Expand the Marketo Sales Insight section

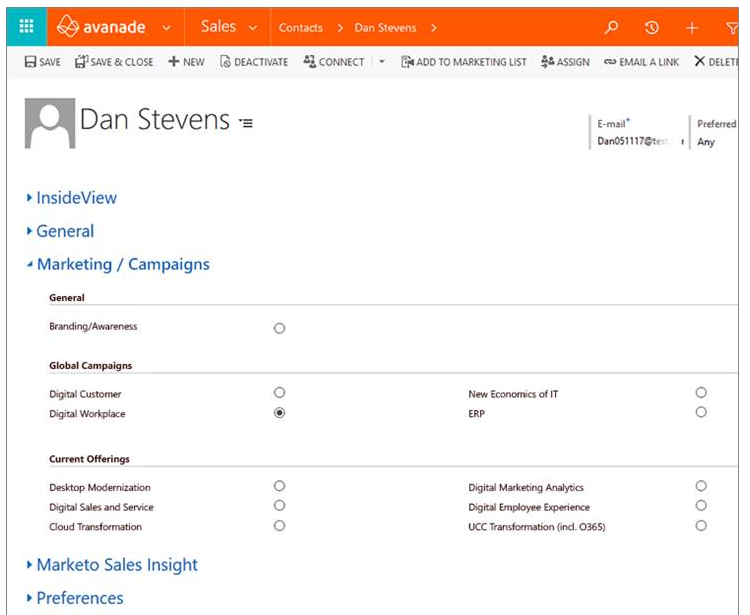tap(112, 565)
